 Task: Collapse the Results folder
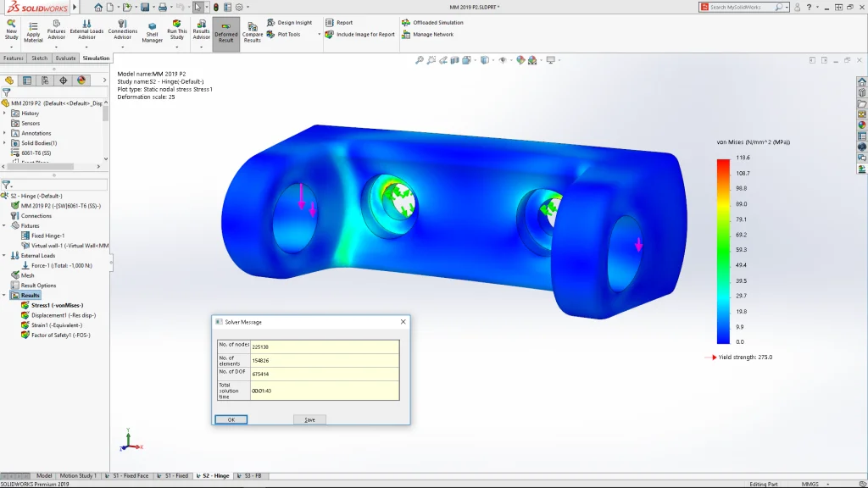(x=4, y=296)
